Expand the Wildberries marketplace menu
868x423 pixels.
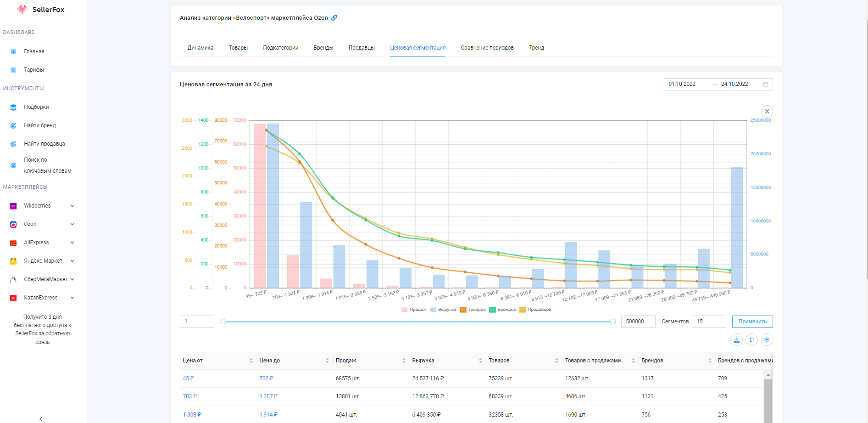click(72, 206)
